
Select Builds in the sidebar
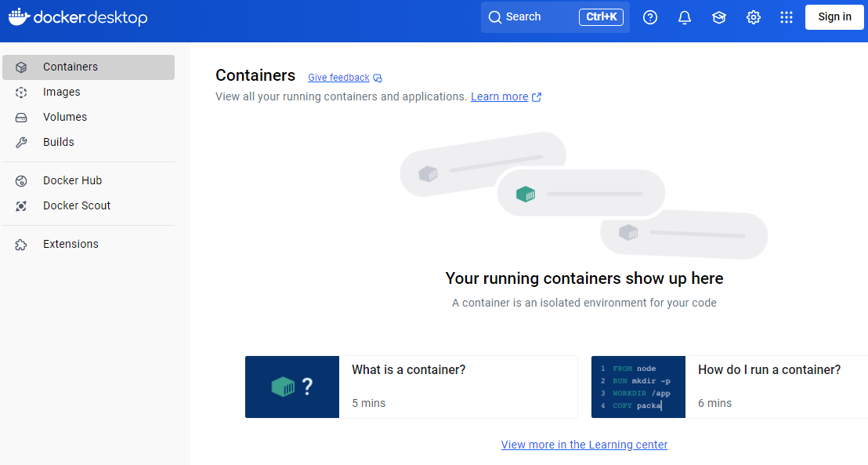[89, 142]
